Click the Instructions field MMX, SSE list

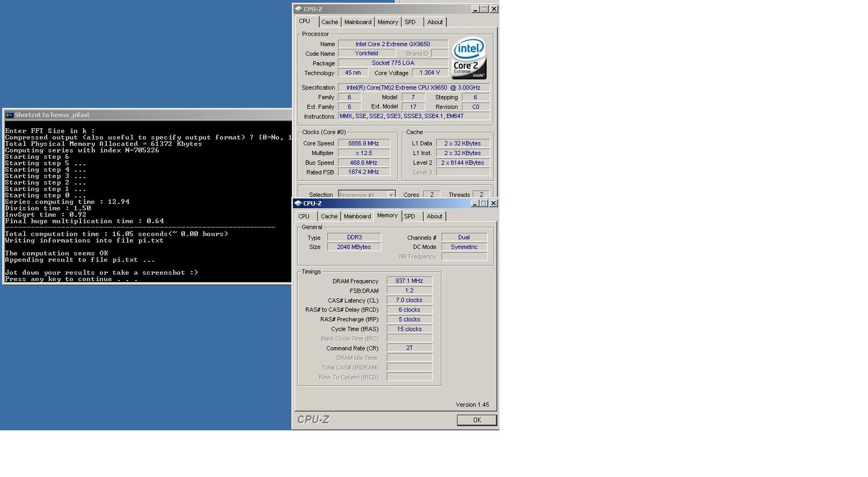click(x=414, y=116)
